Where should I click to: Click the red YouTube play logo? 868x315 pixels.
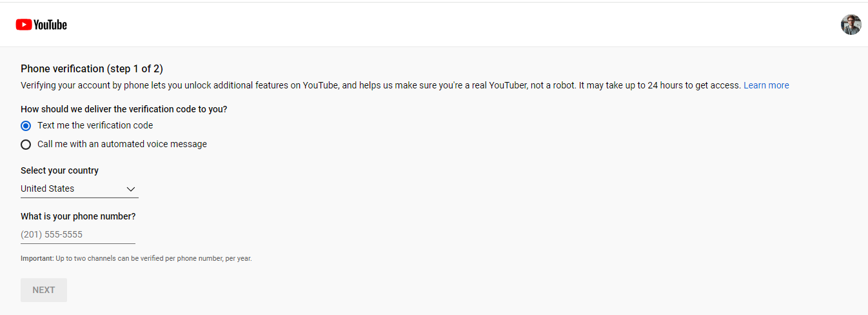pyautogui.click(x=24, y=25)
